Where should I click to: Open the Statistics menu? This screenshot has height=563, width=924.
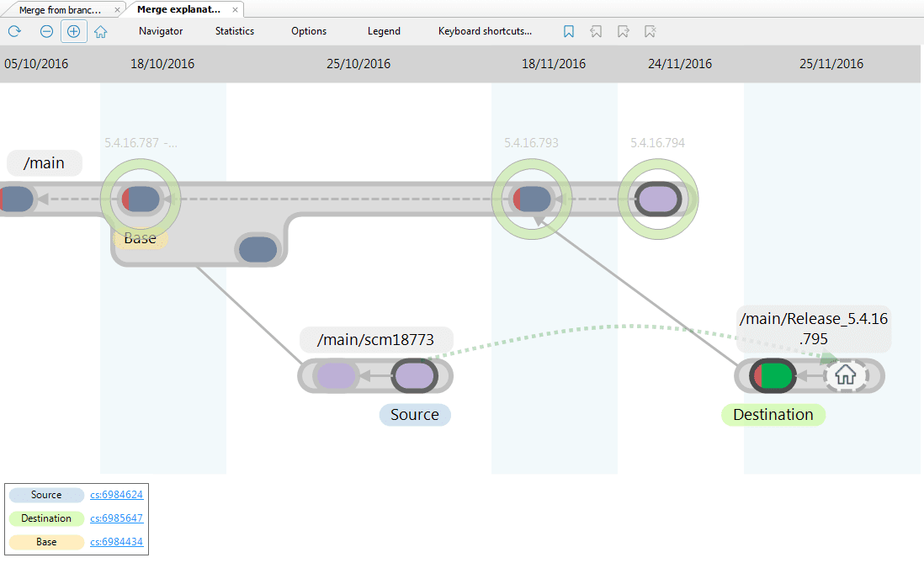pos(233,31)
